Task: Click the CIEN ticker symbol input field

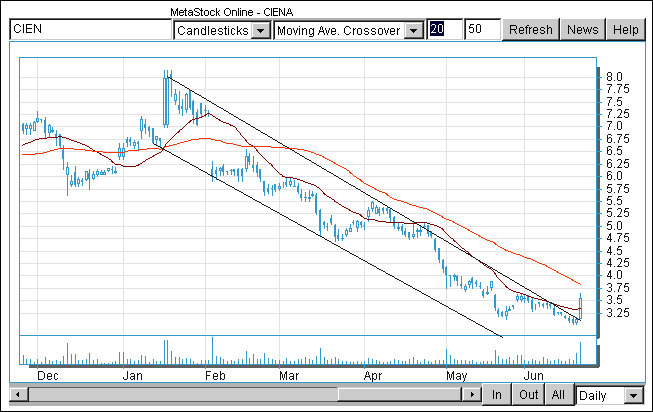Action: (90, 29)
